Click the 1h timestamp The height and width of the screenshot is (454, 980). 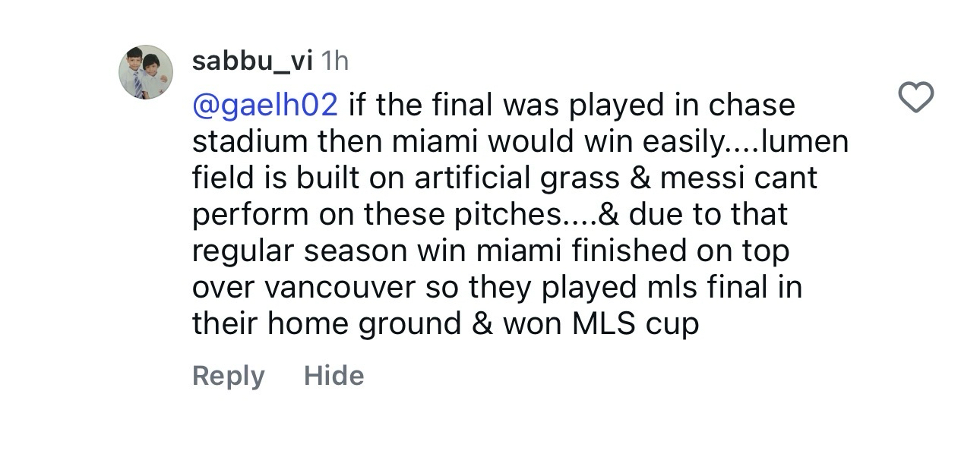335,61
